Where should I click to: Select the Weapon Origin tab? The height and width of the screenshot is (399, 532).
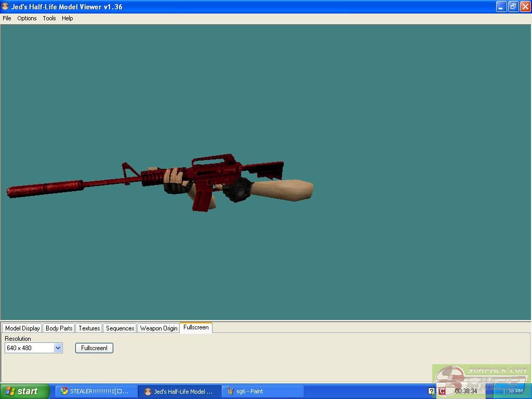(158, 328)
